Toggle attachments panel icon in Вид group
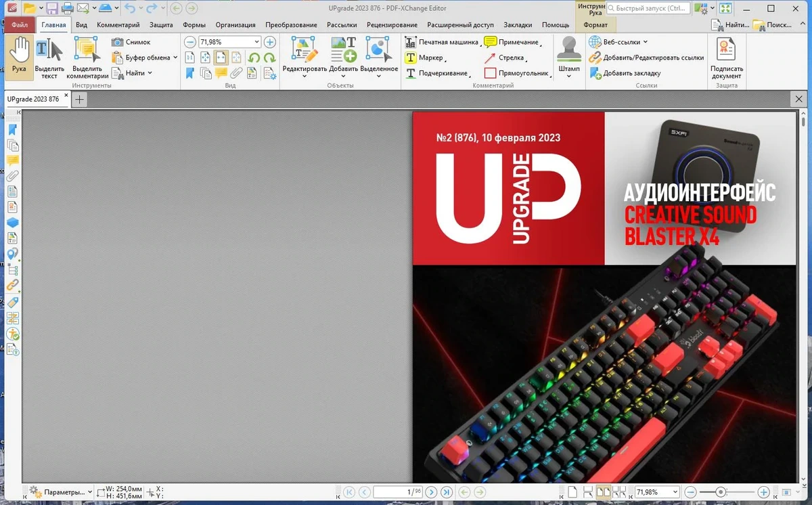 [x=237, y=73]
